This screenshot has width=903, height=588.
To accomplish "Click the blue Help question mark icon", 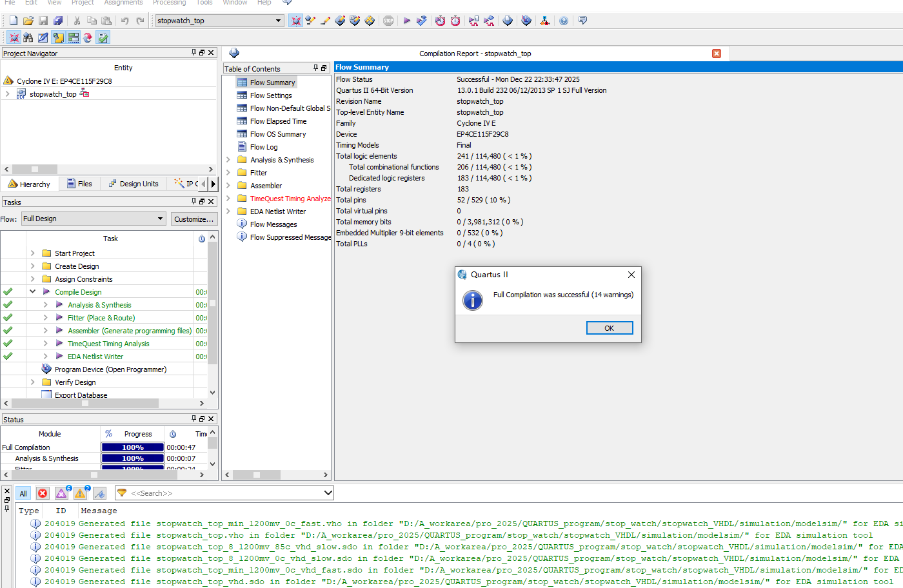I will pos(564,21).
